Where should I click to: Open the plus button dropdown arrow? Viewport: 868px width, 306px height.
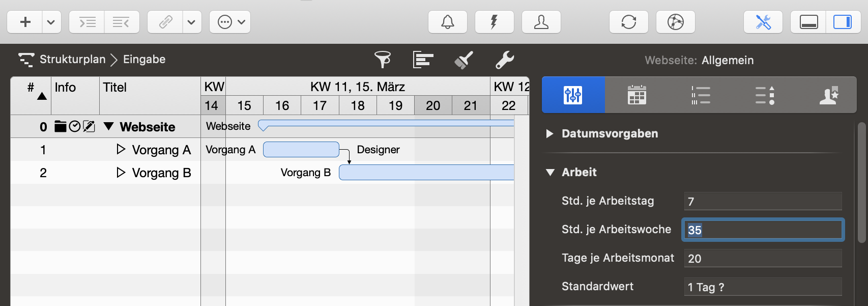(51, 22)
